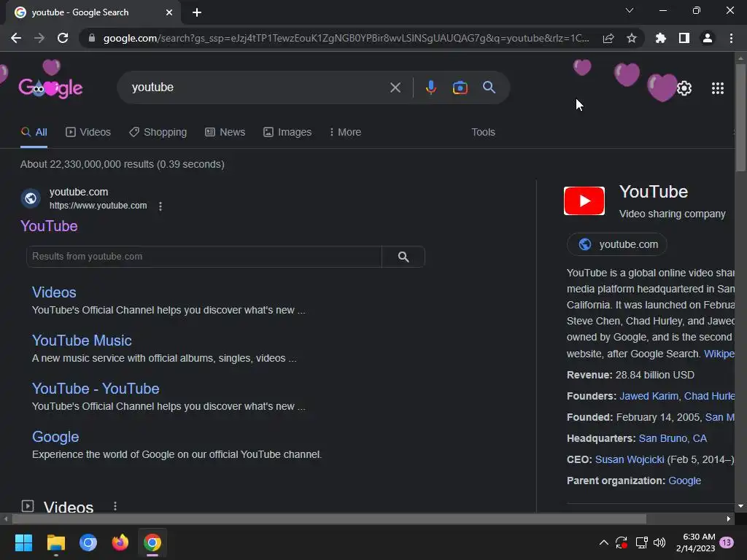
Task: Click the sync update tray icon
Action: point(622,542)
